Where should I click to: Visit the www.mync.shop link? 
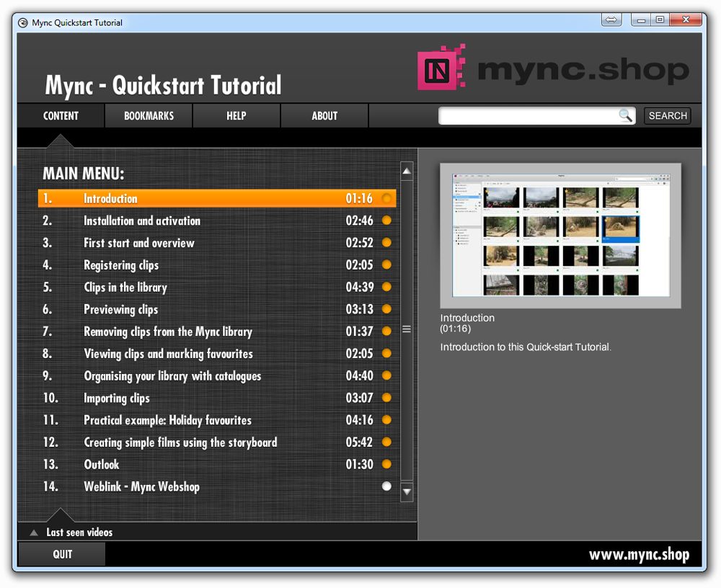(639, 554)
